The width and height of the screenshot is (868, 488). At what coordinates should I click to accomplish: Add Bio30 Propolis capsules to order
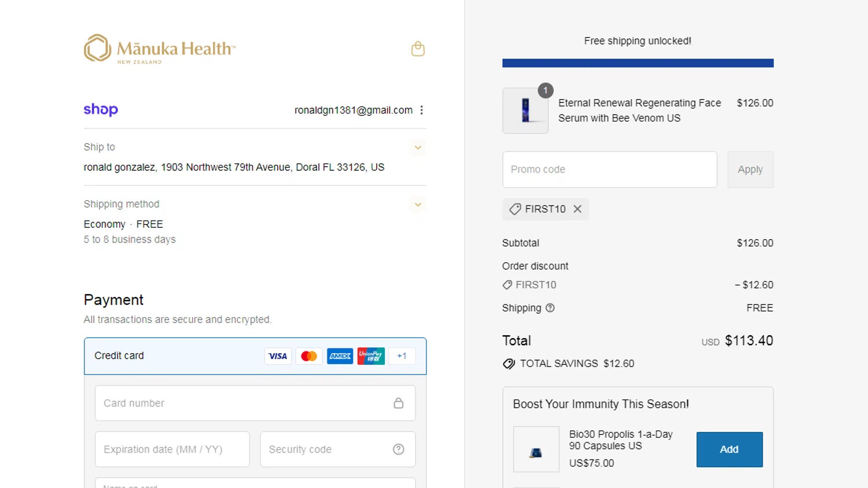click(x=729, y=449)
